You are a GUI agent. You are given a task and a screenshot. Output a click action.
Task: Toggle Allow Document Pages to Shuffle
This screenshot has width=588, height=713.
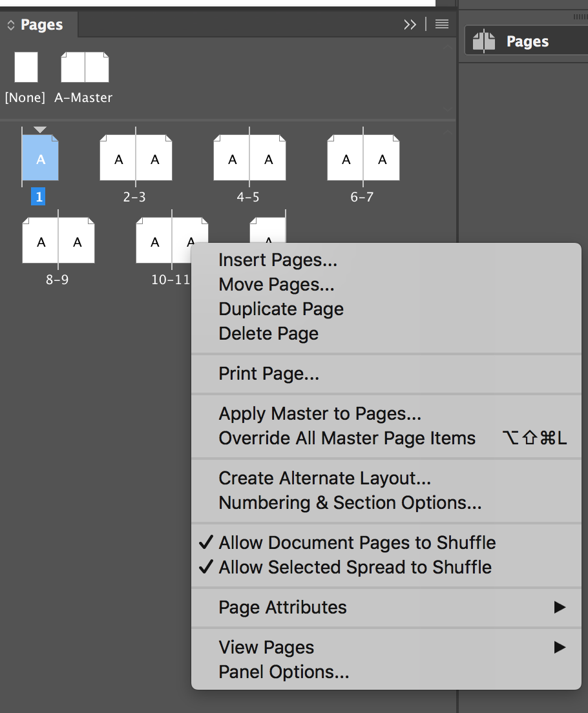click(x=357, y=542)
